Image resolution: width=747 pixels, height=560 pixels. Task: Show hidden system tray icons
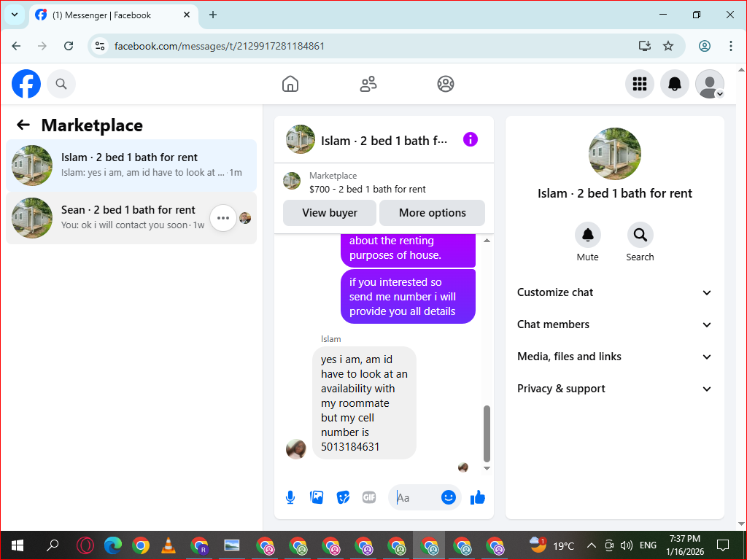click(591, 545)
